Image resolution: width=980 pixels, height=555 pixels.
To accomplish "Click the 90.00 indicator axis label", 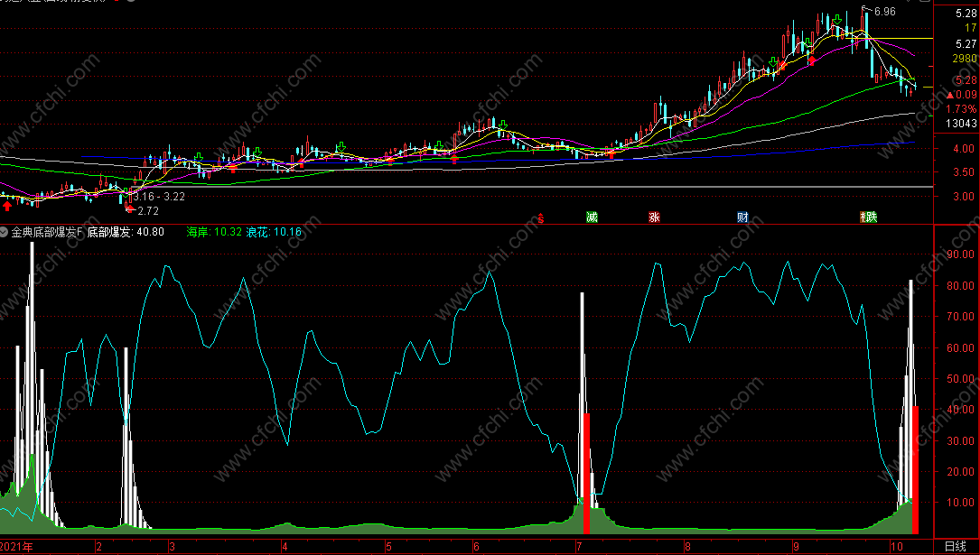I will pyautogui.click(x=961, y=254).
